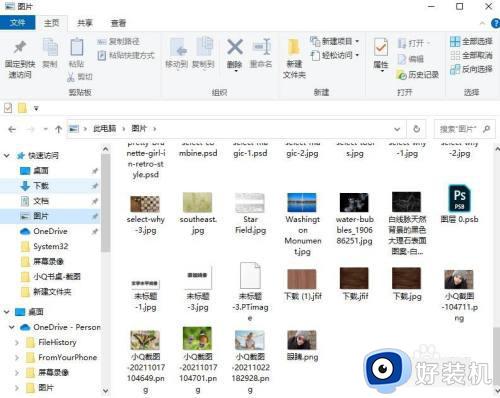Click the search box for 图片
The width and height of the screenshot is (500, 398).
pos(464,129)
